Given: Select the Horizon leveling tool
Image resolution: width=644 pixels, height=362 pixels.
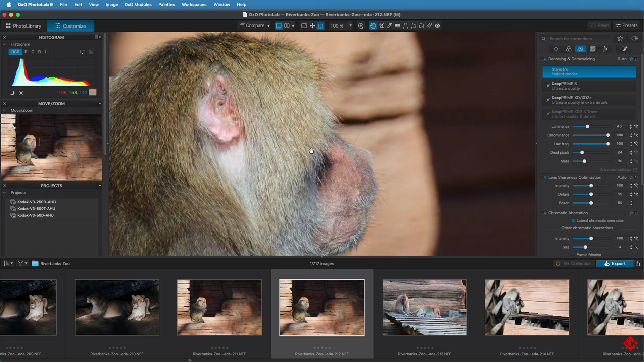Looking at the screenshot, I should click(397, 26).
